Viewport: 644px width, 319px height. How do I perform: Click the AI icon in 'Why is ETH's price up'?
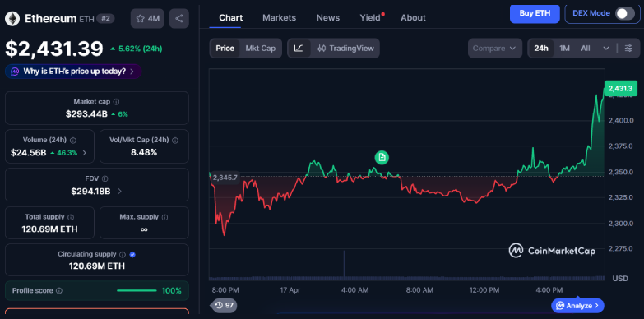14,72
